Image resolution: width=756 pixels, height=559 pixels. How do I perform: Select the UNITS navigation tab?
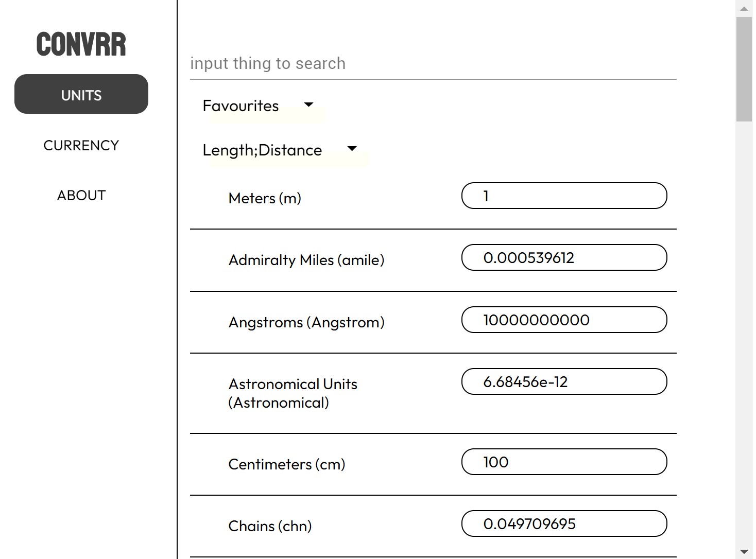pos(81,94)
